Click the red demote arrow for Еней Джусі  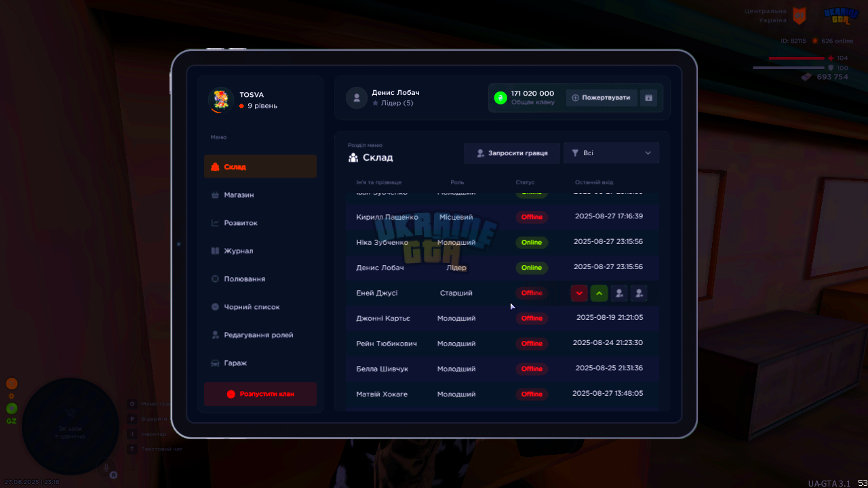coord(579,293)
